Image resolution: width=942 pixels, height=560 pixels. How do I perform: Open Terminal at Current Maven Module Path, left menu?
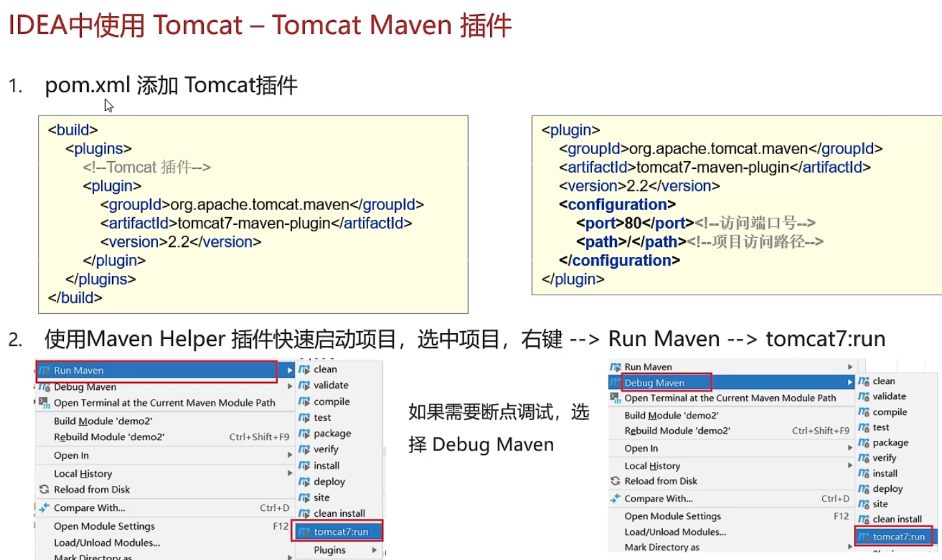click(164, 403)
